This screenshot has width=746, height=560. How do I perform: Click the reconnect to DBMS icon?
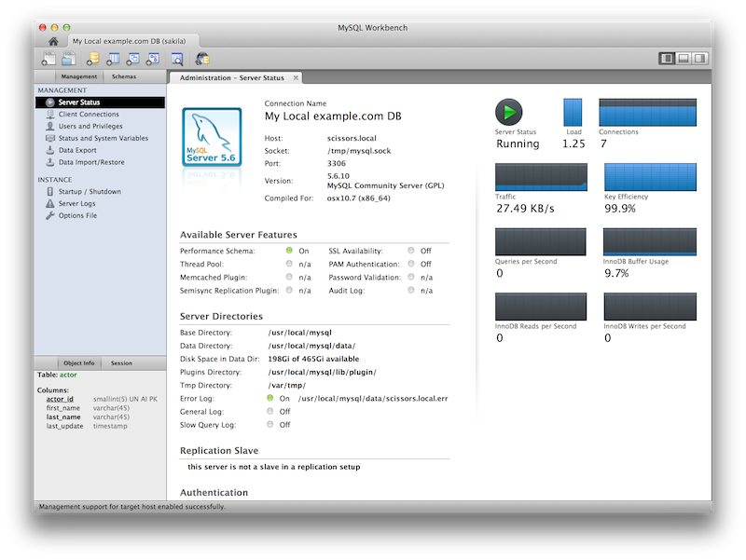[201, 60]
